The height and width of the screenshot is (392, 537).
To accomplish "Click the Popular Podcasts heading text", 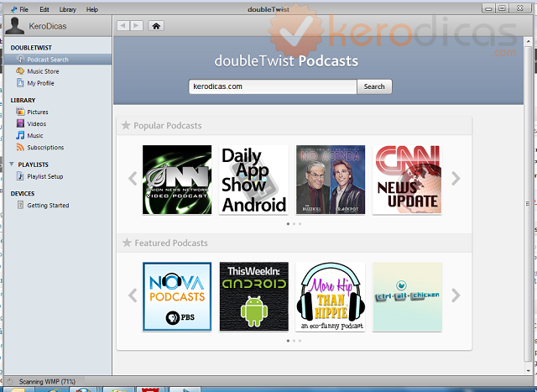I will coord(168,125).
